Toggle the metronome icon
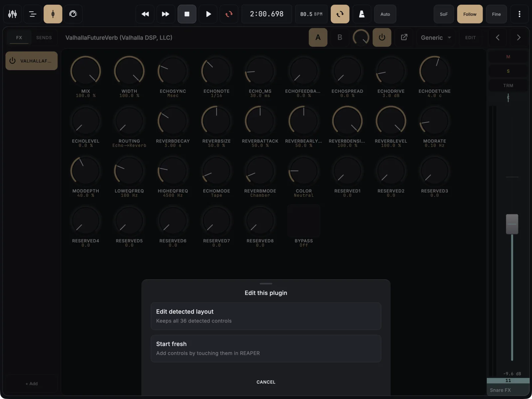 coord(362,14)
